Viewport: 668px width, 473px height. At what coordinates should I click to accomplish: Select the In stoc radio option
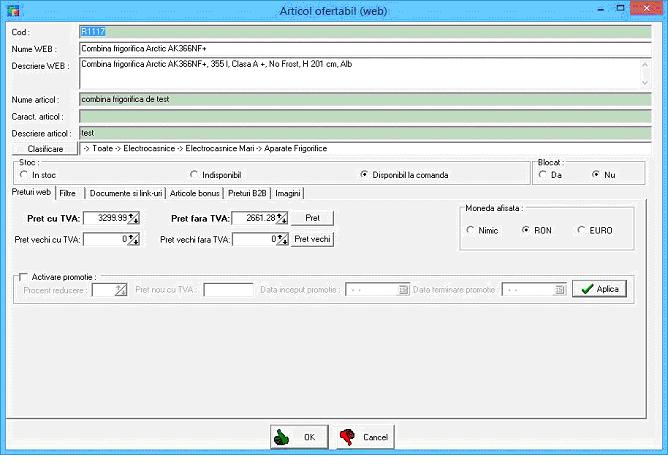pos(24,174)
